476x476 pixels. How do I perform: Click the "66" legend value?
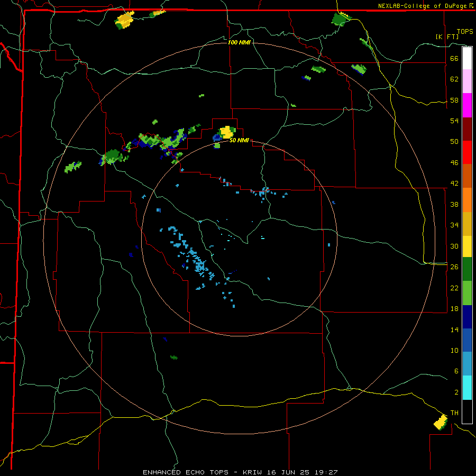pyautogui.click(x=454, y=58)
